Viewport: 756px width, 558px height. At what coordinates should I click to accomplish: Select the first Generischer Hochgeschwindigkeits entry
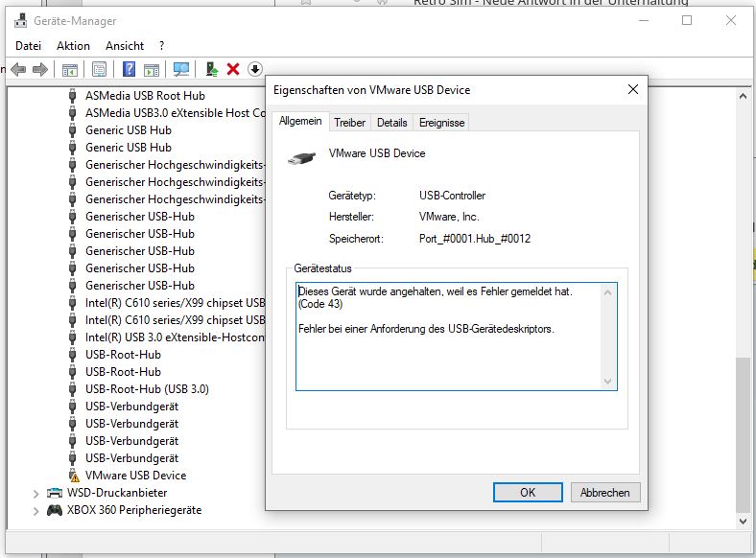click(x=175, y=165)
